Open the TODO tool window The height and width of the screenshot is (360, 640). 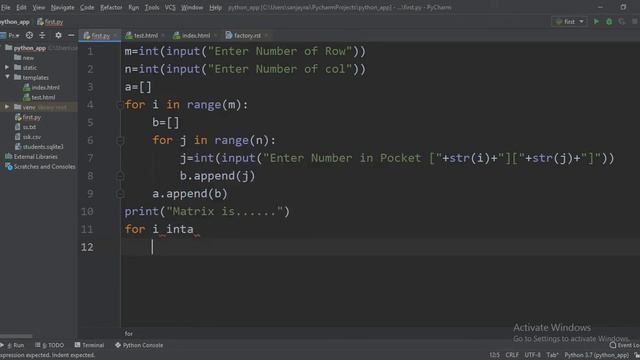coord(50,345)
